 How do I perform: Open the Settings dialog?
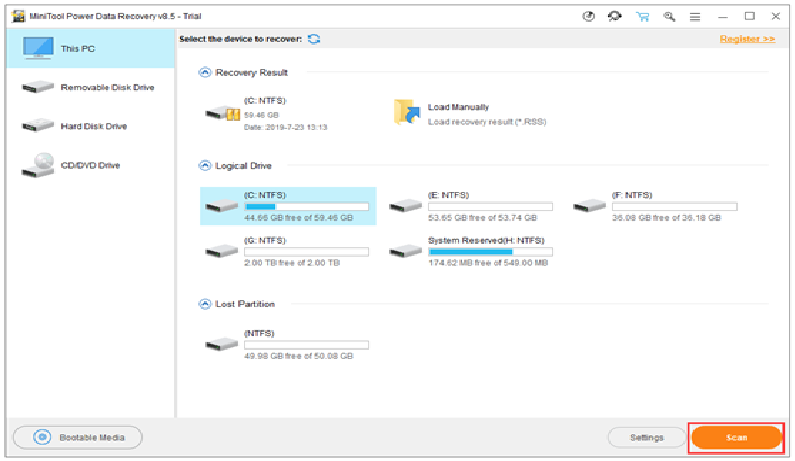646,437
